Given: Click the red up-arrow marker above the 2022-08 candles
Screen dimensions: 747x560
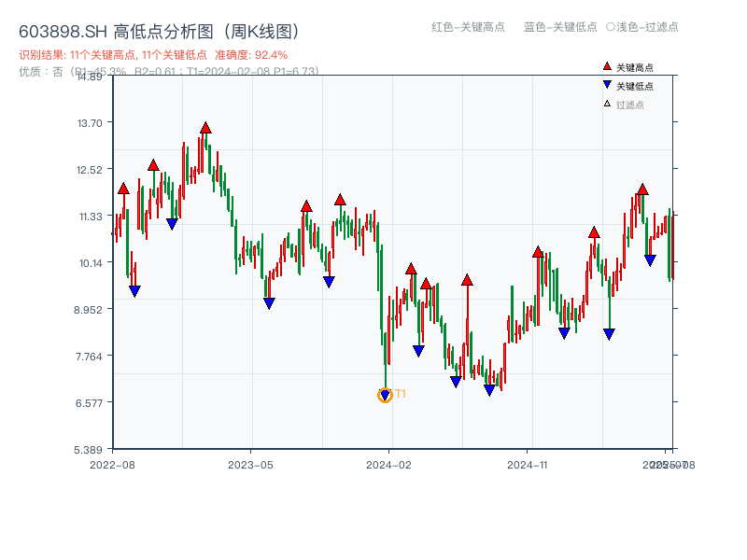Looking at the screenshot, I should [122, 187].
